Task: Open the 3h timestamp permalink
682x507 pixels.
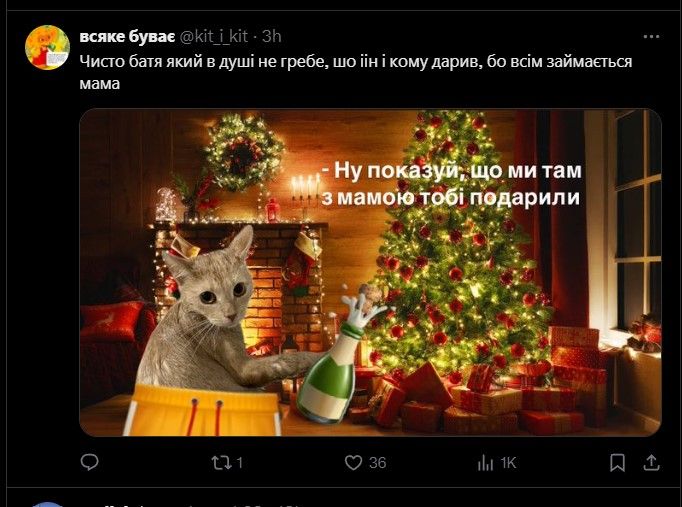Action: coord(272,37)
